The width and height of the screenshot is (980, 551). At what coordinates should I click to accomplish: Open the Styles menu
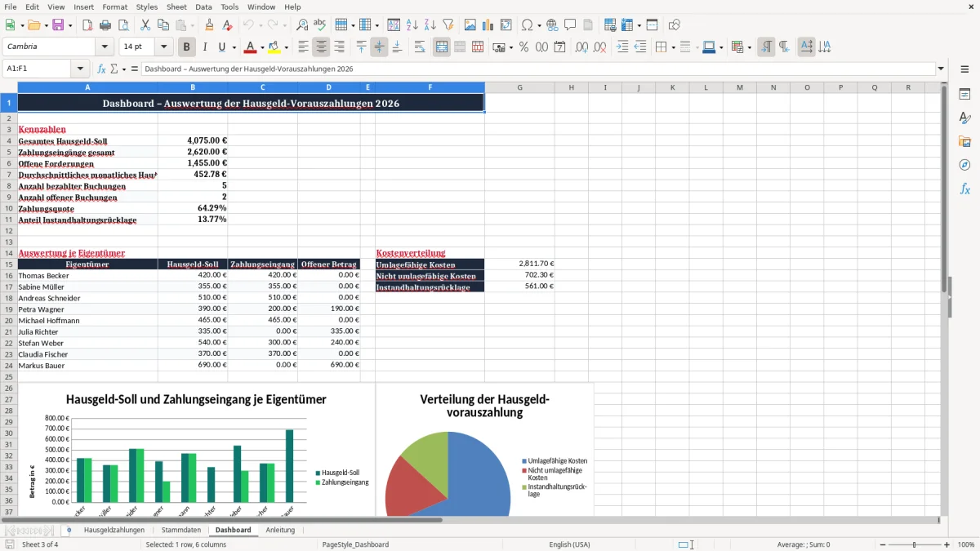pyautogui.click(x=147, y=7)
